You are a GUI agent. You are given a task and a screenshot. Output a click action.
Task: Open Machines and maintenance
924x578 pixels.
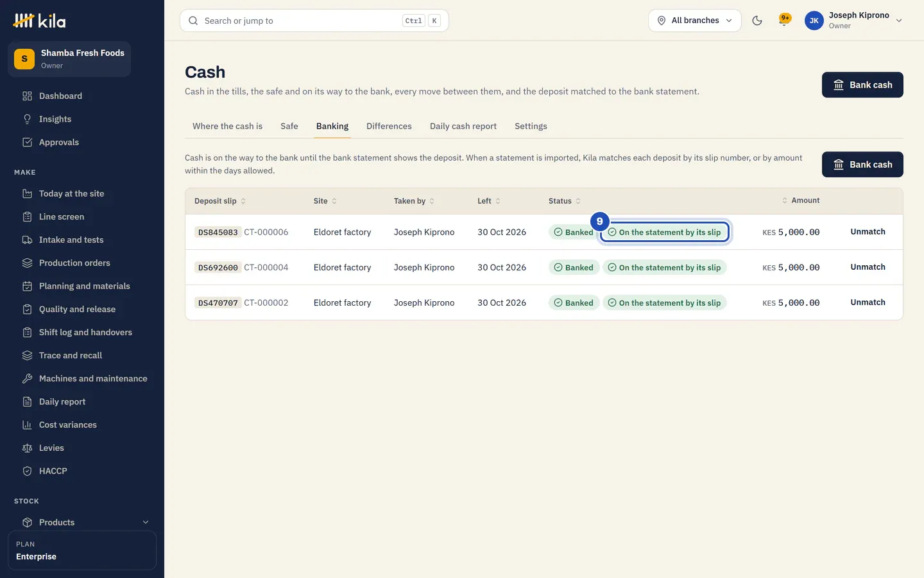(82, 378)
